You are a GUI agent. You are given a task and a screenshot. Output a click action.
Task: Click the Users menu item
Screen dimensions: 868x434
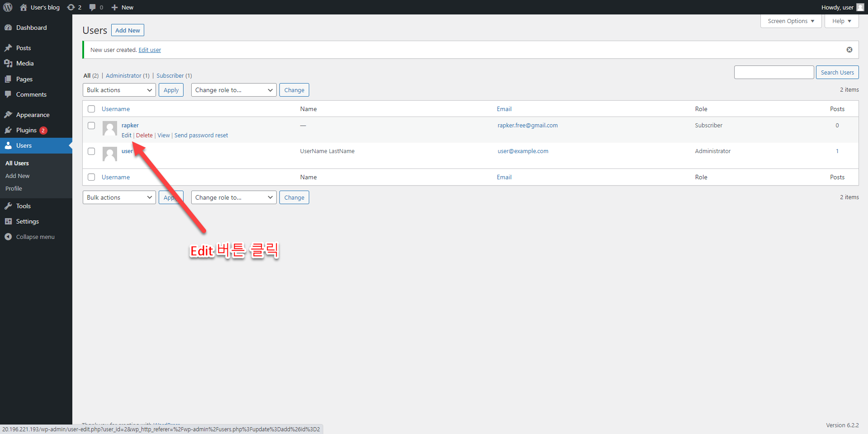coord(36,145)
